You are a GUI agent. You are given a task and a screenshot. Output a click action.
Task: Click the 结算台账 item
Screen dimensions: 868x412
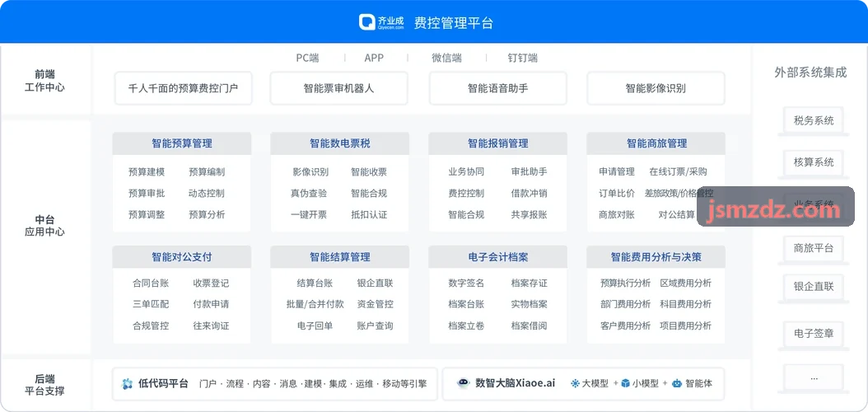315,283
